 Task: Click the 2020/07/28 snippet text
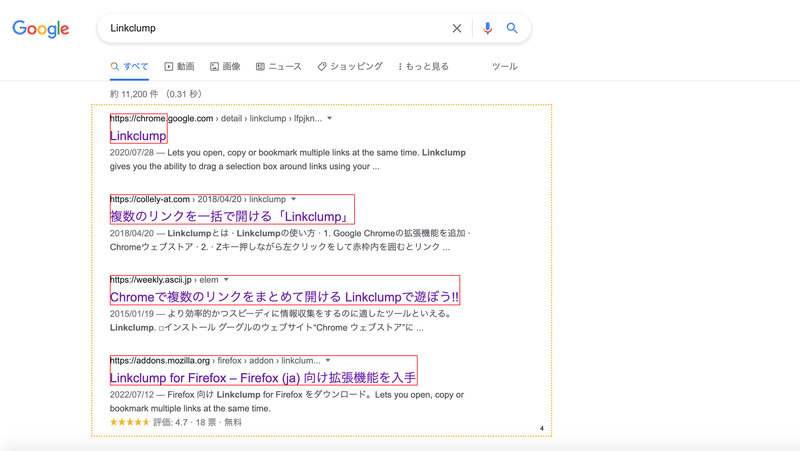(x=288, y=159)
